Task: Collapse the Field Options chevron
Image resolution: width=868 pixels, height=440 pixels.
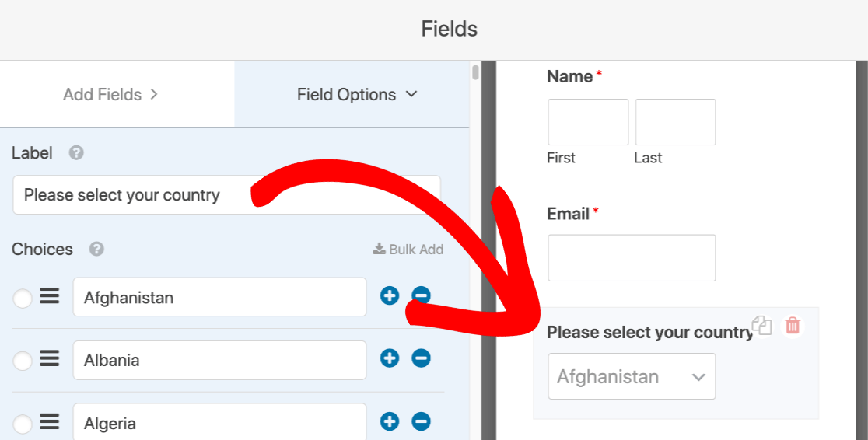Action: [412, 94]
